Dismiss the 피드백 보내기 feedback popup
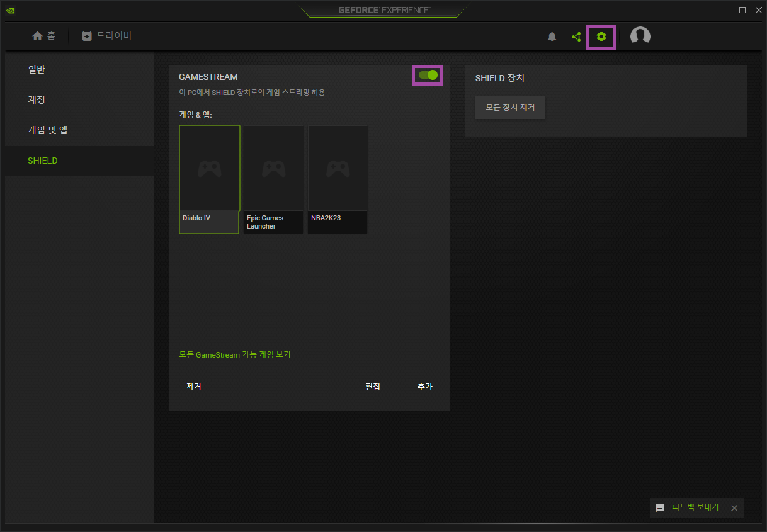767x532 pixels. (734, 507)
